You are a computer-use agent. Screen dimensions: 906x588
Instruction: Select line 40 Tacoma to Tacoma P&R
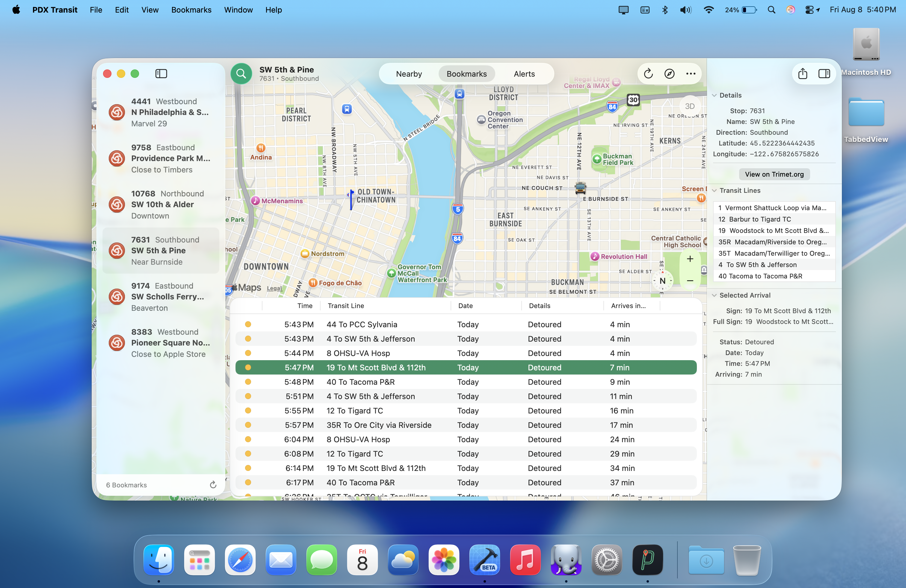(x=774, y=276)
